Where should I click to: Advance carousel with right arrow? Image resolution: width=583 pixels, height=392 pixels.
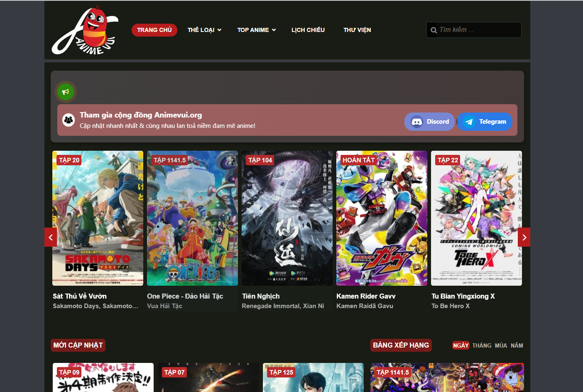524,237
